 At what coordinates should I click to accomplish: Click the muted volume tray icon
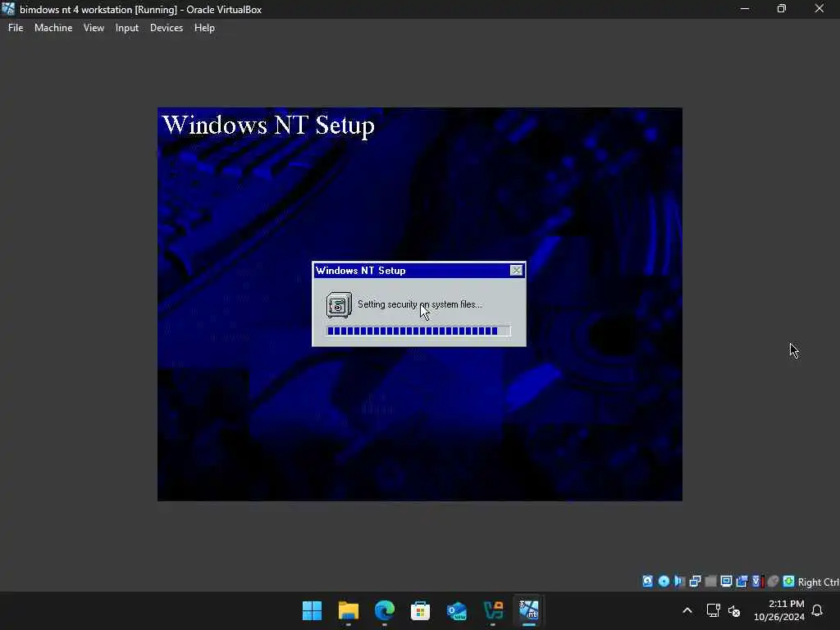tap(734, 610)
